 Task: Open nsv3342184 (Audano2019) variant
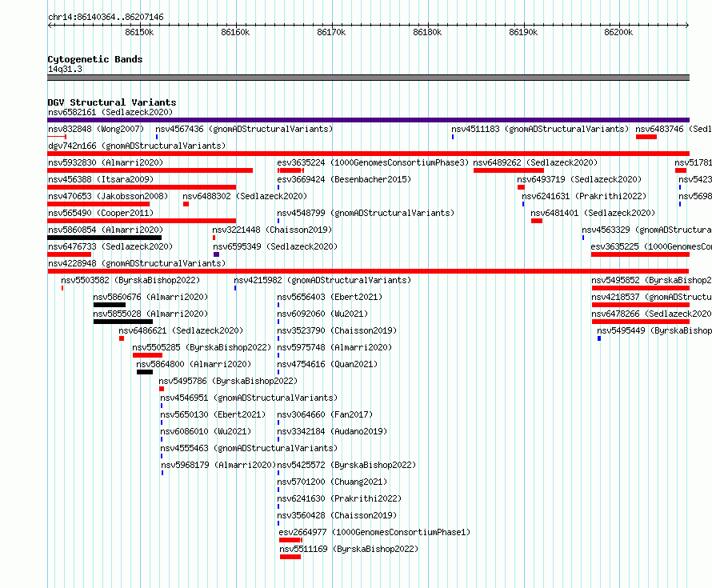point(332,431)
